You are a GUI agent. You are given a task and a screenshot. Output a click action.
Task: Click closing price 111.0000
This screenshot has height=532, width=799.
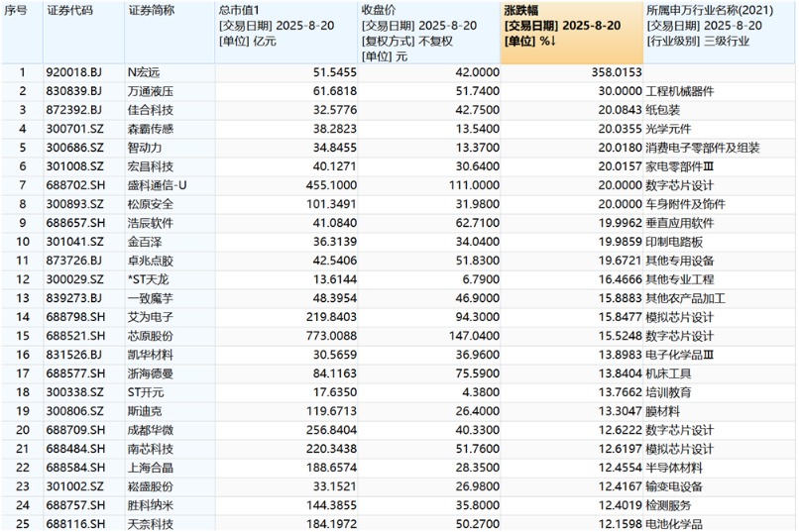(475, 185)
